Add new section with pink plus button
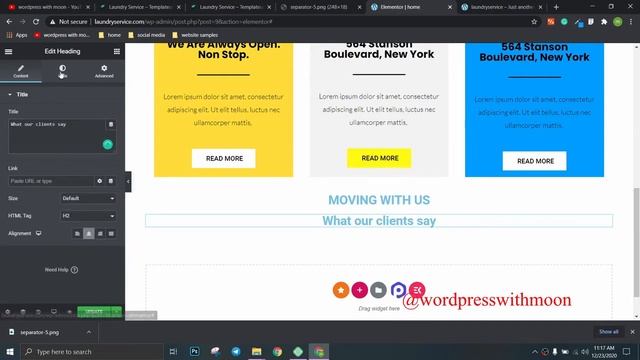Image resolution: width=640 pixels, height=360 pixels. coord(360,290)
